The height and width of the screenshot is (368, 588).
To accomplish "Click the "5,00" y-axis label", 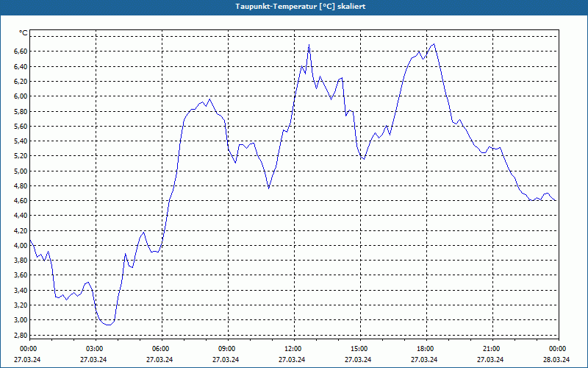I will click(21, 171).
